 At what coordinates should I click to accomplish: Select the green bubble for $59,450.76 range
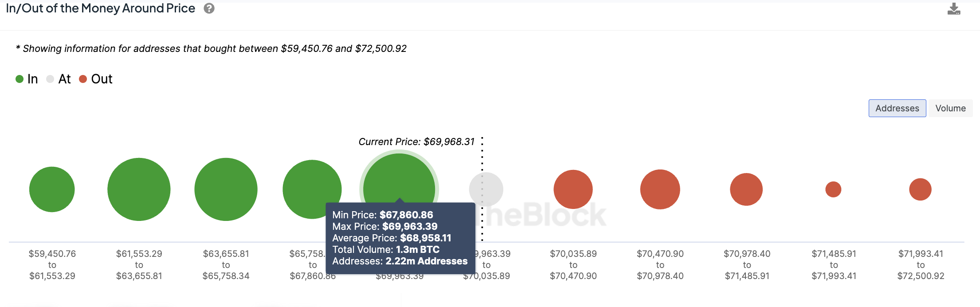52,189
